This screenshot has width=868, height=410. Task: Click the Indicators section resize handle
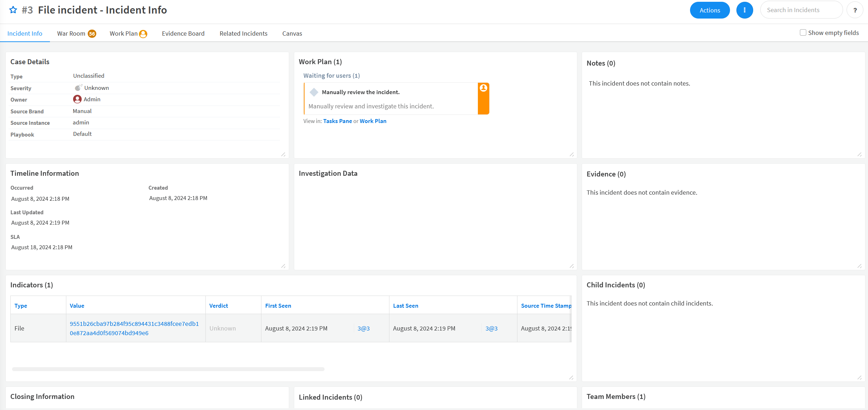pyautogui.click(x=571, y=378)
